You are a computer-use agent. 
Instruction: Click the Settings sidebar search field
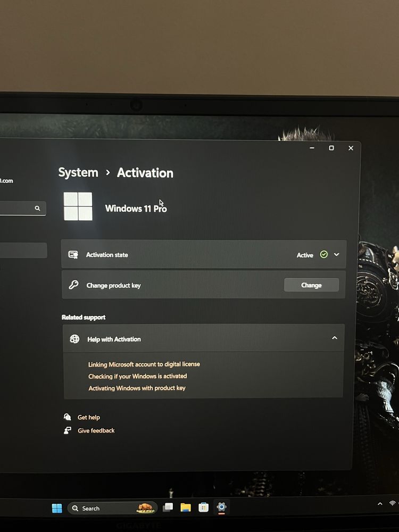(23, 208)
